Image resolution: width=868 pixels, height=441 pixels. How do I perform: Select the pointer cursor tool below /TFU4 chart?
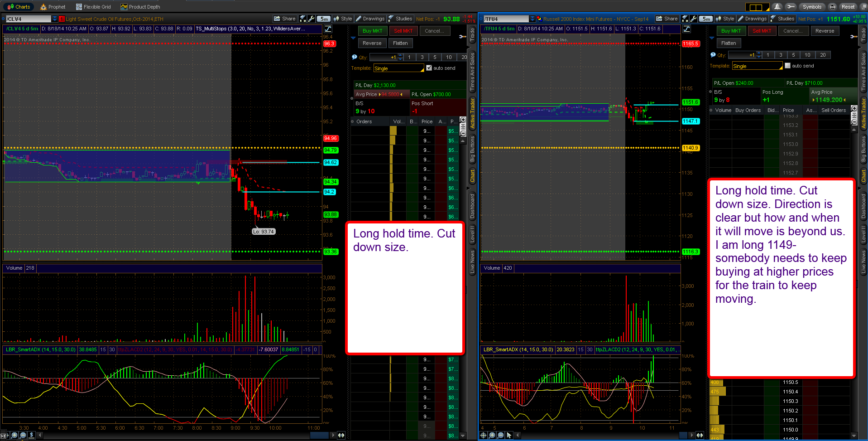tap(509, 435)
